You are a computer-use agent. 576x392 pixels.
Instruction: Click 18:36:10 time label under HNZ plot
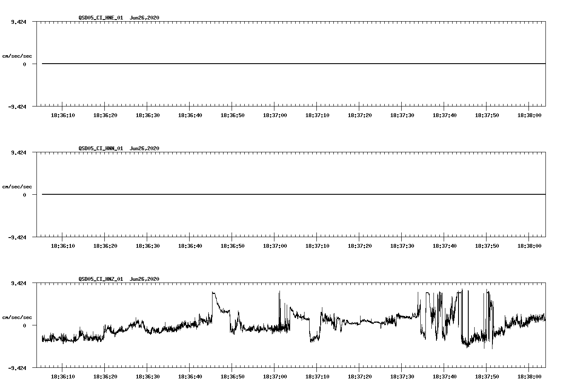(x=63, y=377)
